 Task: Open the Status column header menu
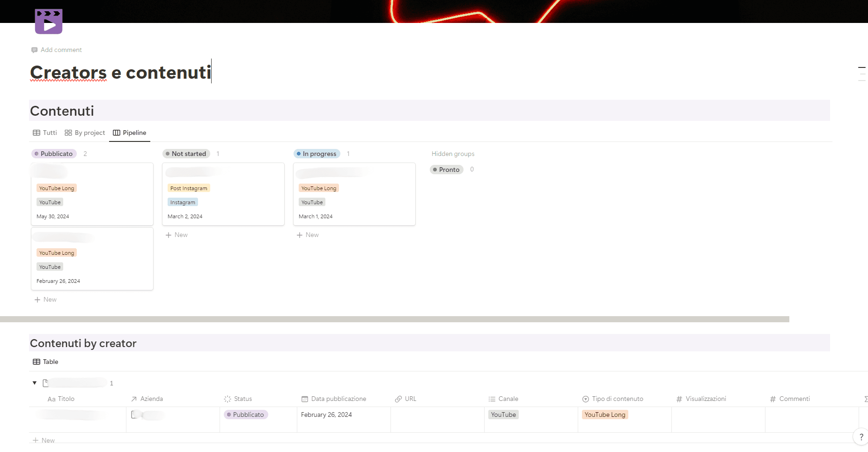pyautogui.click(x=243, y=399)
